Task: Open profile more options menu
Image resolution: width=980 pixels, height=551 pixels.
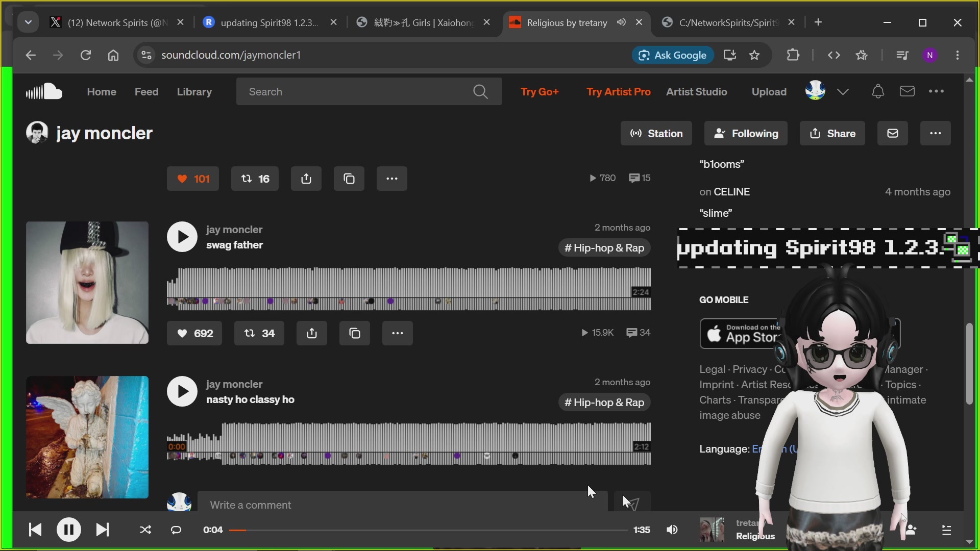Action: (935, 133)
